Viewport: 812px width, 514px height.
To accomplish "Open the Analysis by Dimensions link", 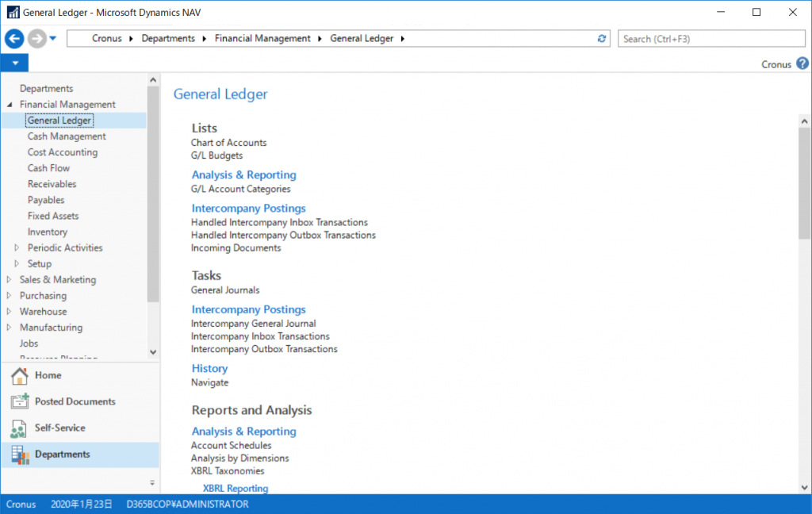I will (239, 458).
